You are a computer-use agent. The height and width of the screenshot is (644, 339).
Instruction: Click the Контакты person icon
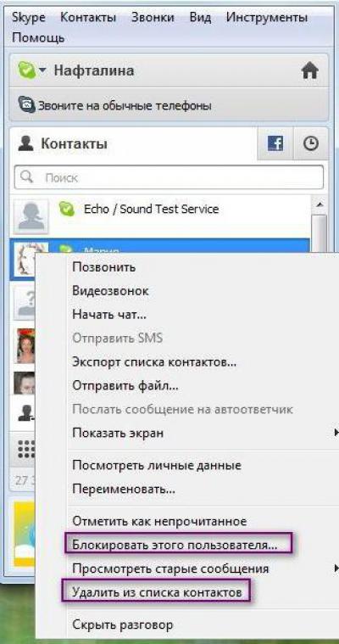[x=25, y=143]
